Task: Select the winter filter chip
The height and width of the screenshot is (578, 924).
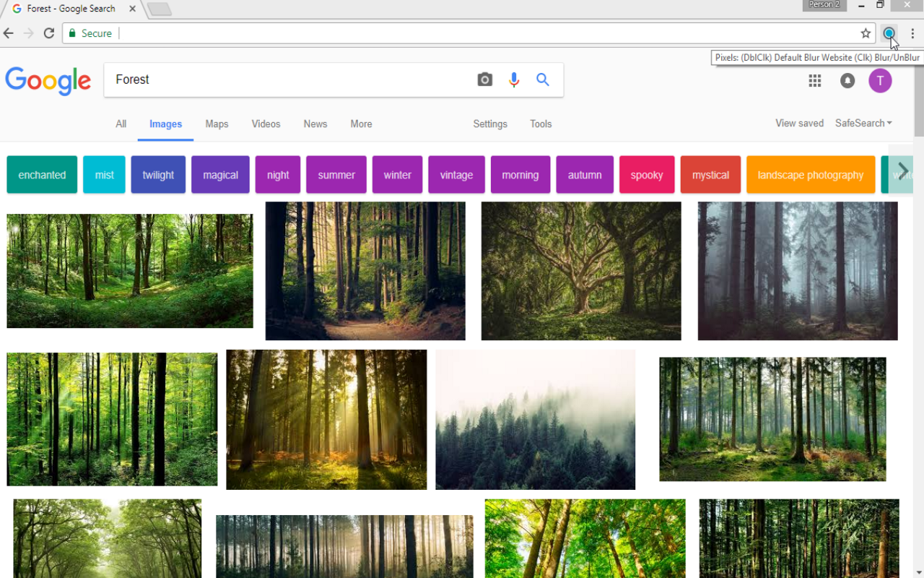Action: (397, 175)
